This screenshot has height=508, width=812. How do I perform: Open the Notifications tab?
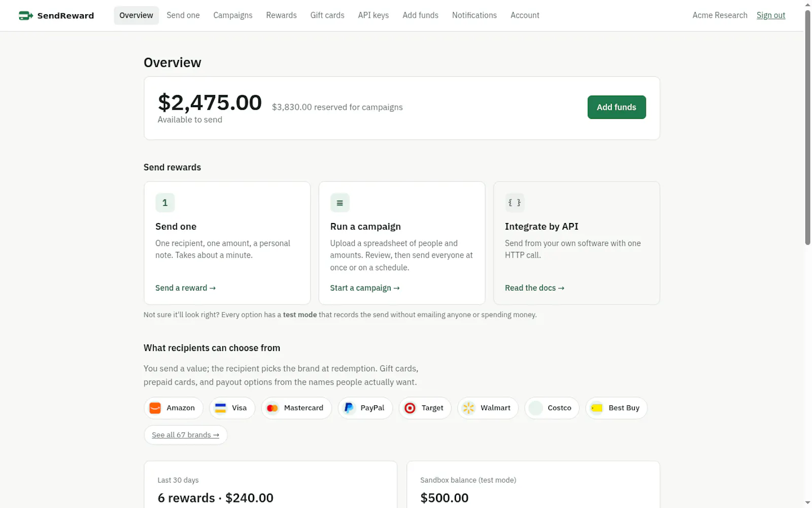475,15
